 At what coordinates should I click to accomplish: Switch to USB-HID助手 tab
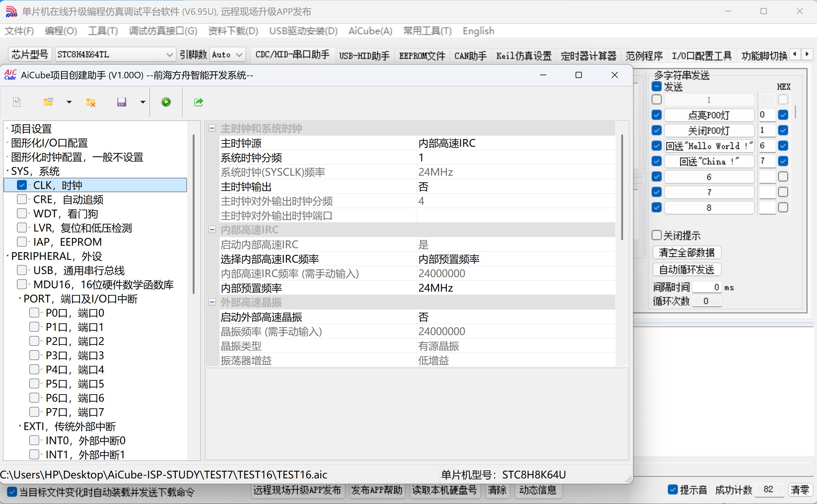coord(364,56)
